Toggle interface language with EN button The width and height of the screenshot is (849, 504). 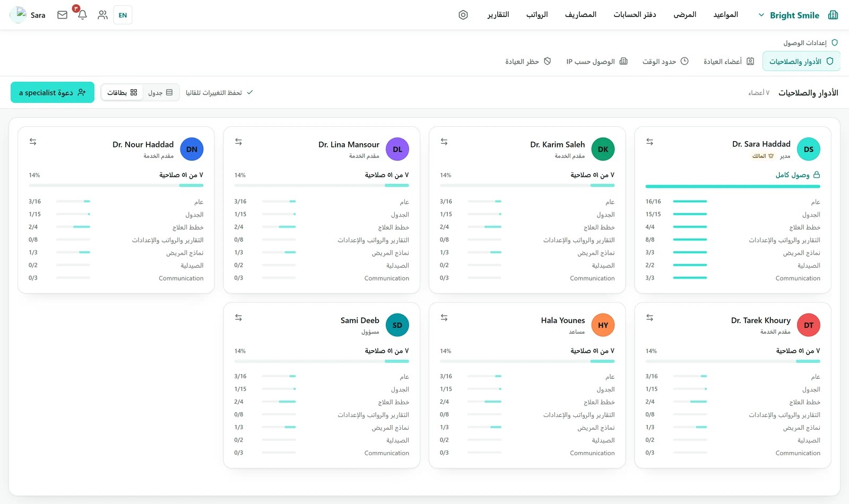(x=123, y=15)
